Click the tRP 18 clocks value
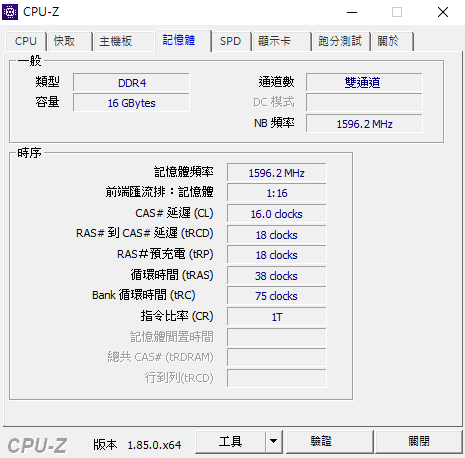Viewport: 465px width, 458px height. (x=277, y=255)
